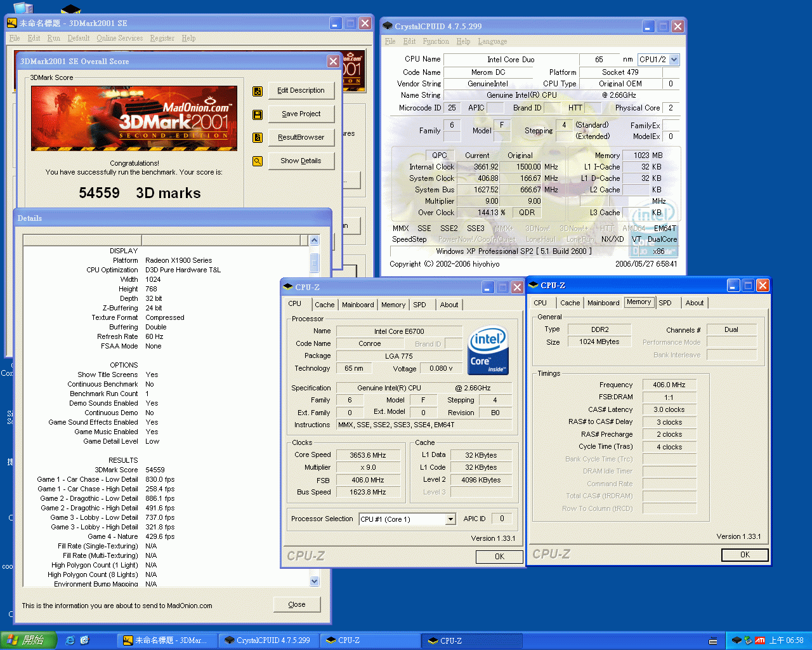This screenshot has width=812, height=650.
Task: Click the Edit Description button
Action: coord(301,91)
